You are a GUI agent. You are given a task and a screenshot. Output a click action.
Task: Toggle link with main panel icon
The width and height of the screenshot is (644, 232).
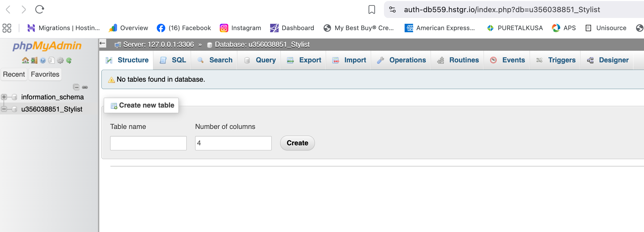pos(85,87)
